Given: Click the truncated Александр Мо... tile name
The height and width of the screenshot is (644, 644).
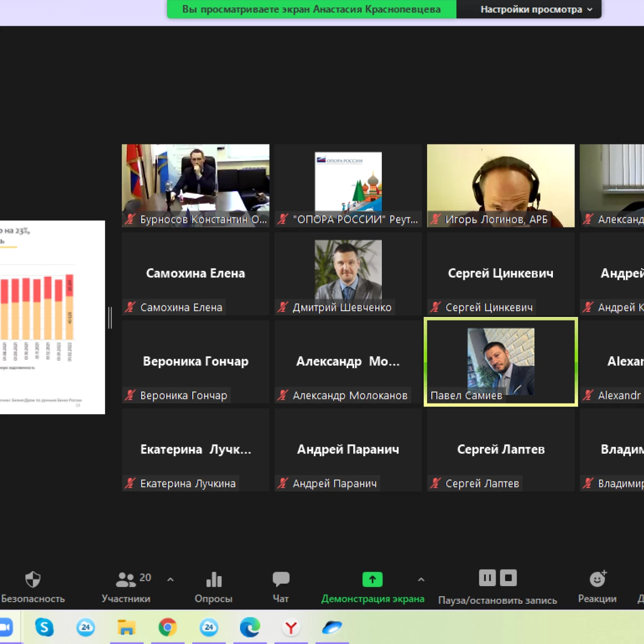Looking at the screenshot, I should click(348, 361).
